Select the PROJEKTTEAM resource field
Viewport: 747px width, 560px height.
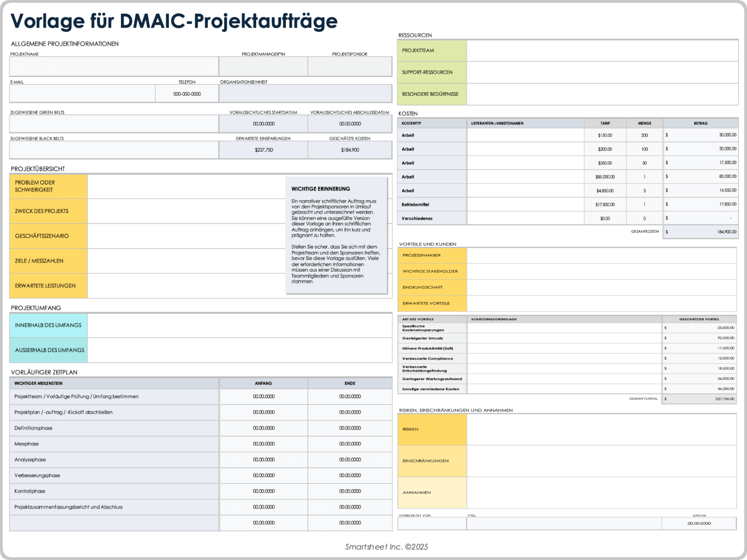(x=431, y=51)
